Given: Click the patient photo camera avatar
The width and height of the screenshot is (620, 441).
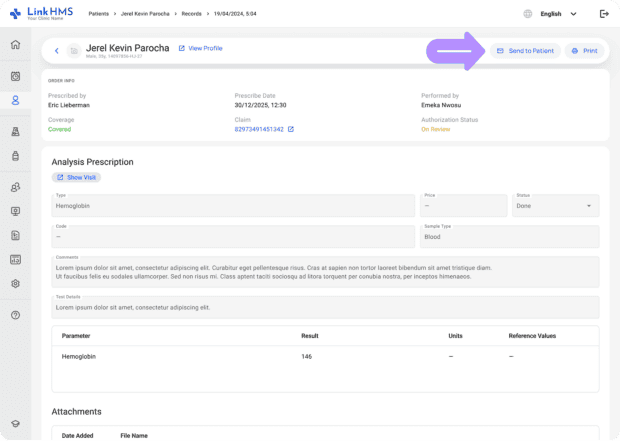Looking at the screenshot, I should point(74,51).
